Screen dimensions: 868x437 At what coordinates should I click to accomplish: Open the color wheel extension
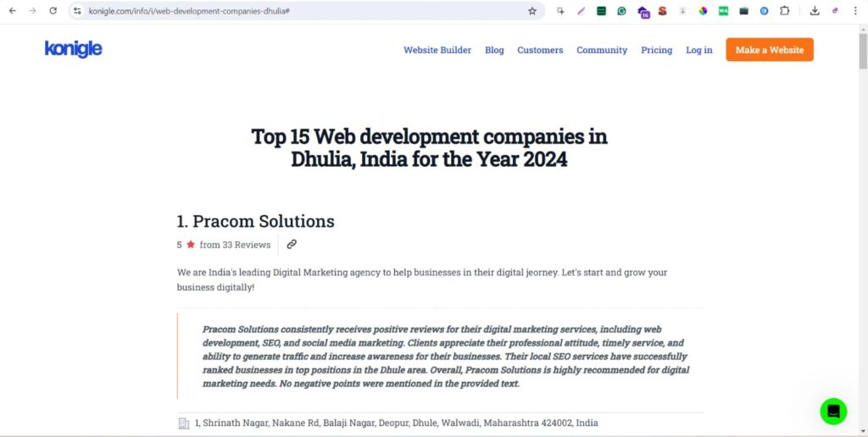click(x=703, y=10)
